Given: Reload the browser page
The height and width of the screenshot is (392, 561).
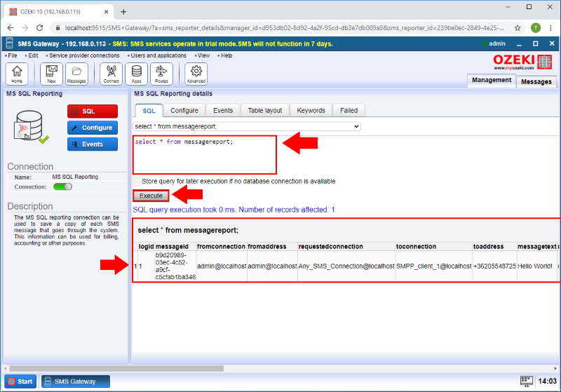Looking at the screenshot, I should (40, 28).
